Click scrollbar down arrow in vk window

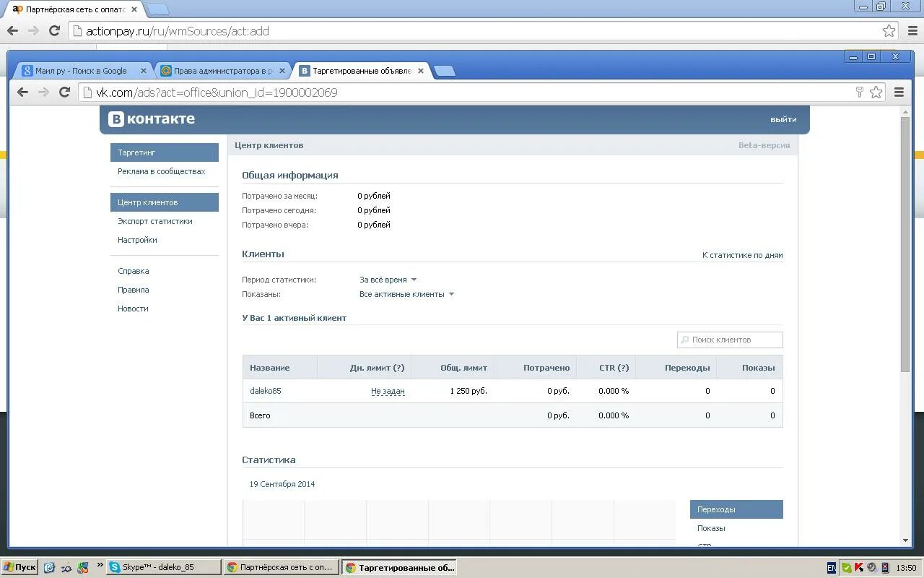[x=905, y=540]
